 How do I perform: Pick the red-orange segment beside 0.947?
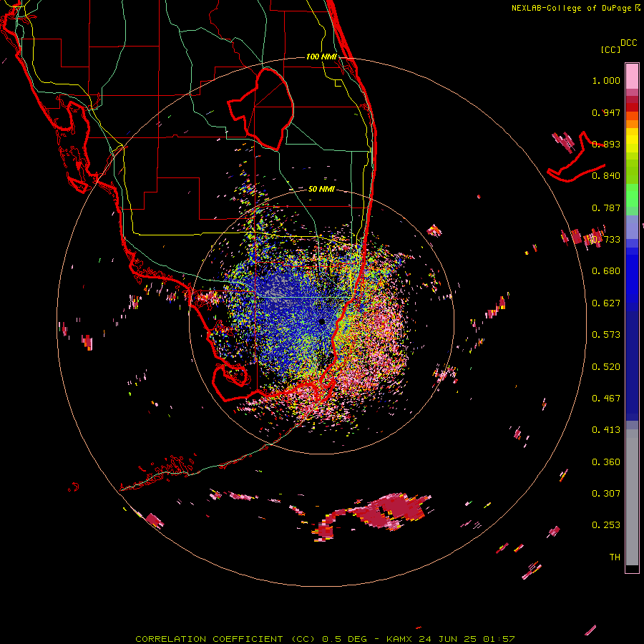[x=632, y=116]
